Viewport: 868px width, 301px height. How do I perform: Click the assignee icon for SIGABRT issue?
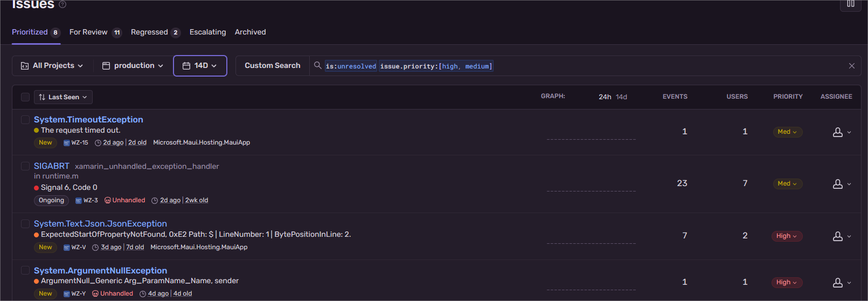click(838, 184)
